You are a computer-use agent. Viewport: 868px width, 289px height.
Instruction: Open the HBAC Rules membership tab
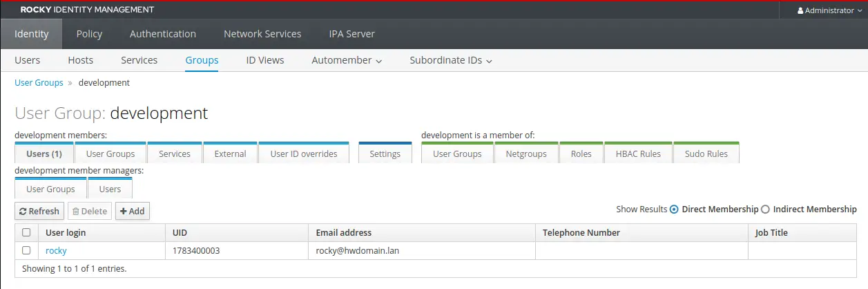[x=638, y=153]
